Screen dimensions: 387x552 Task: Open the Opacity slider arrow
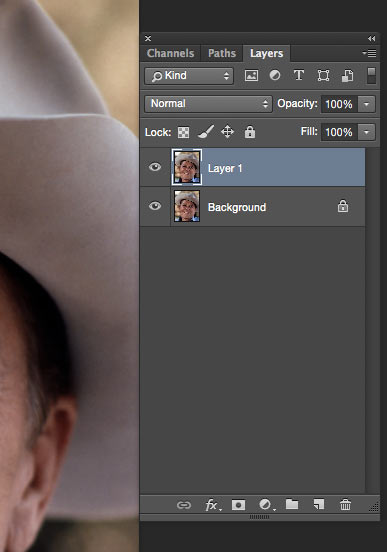pos(367,104)
